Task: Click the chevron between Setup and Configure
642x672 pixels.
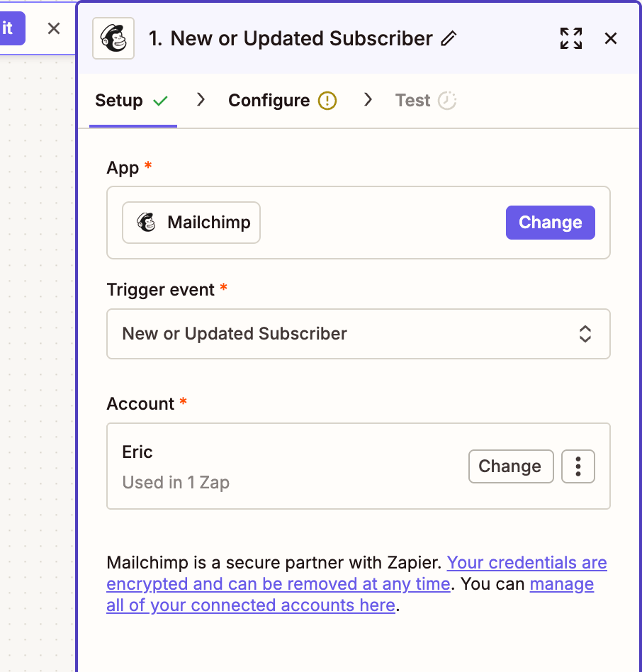Action: coord(201,101)
